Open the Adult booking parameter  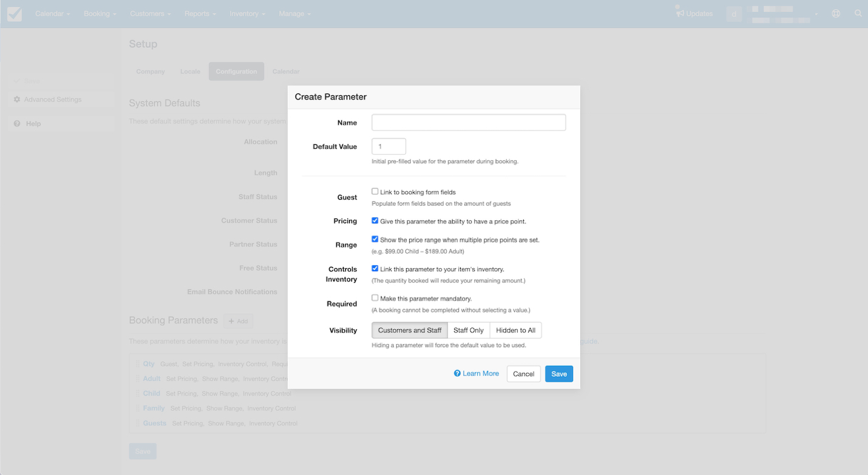[152, 379]
